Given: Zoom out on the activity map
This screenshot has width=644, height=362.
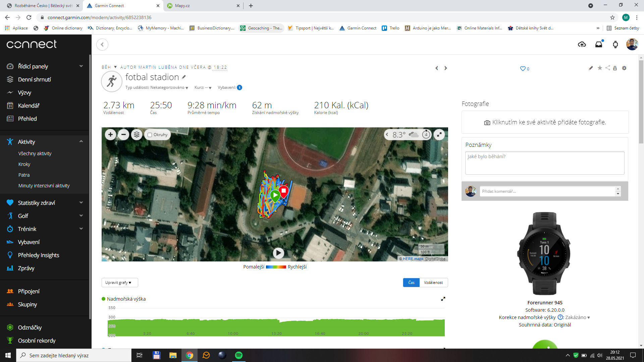Looking at the screenshot, I should [123, 135].
